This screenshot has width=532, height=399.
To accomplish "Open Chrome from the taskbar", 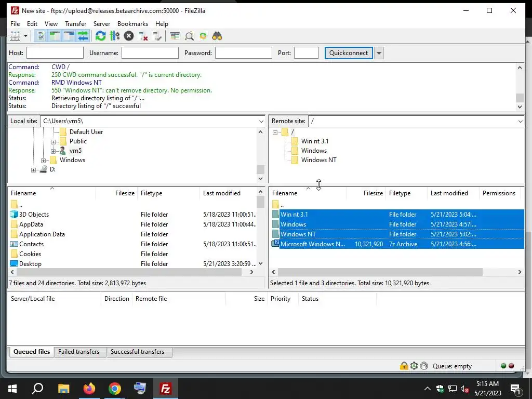I will (x=115, y=389).
